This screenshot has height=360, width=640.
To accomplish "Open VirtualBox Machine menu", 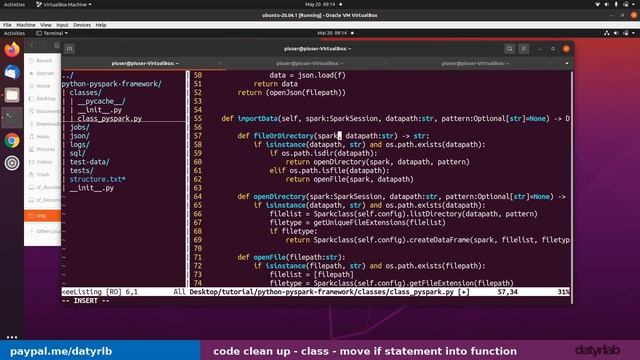I will (26, 25).
